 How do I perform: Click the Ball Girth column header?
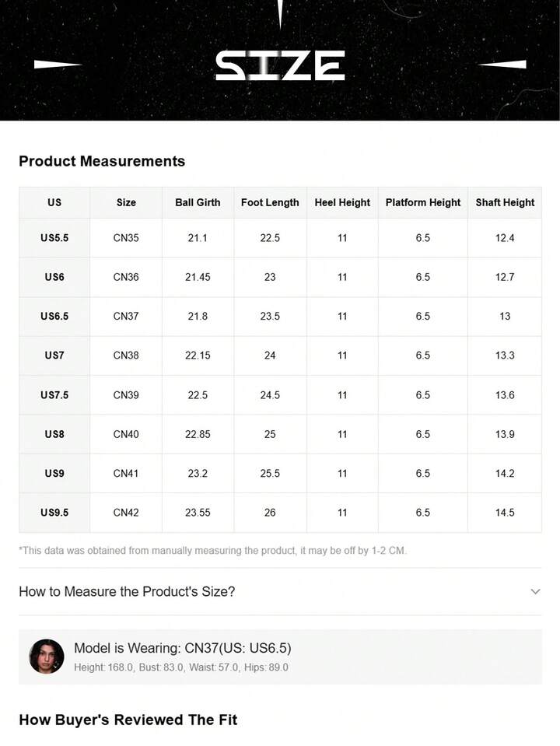tap(198, 202)
